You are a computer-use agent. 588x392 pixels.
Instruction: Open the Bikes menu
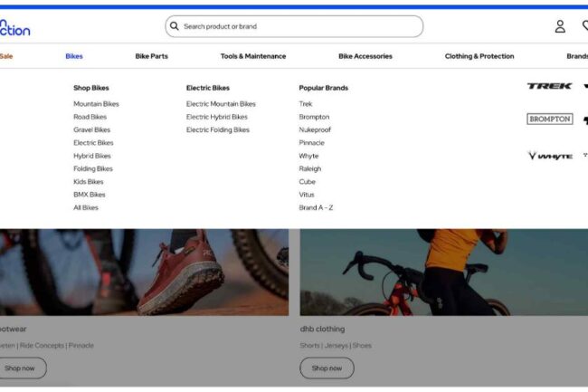[74, 56]
